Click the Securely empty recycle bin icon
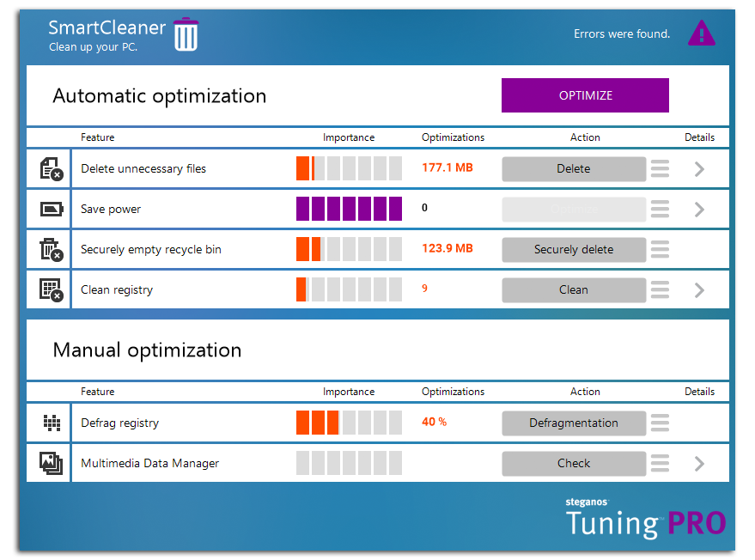Screen dimensions: 755x560 pyautogui.click(x=51, y=250)
